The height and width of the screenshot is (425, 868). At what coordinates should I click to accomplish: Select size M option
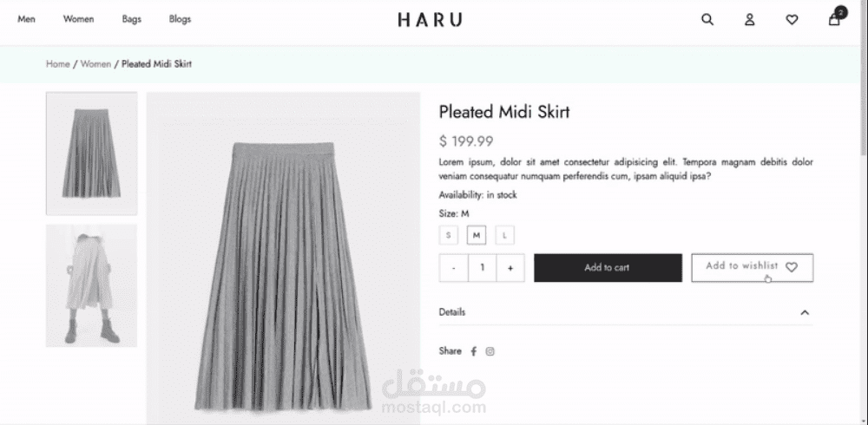pos(476,235)
